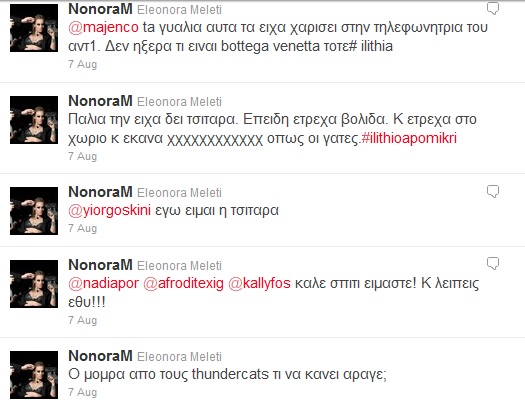Click Eleonora Meleti name on @yiorgoskini tweet
525x403 pixels.
(x=179, y=193)
